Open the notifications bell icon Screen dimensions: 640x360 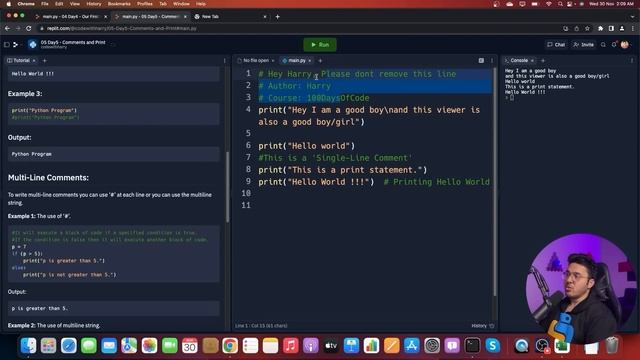tap(614, 44)
